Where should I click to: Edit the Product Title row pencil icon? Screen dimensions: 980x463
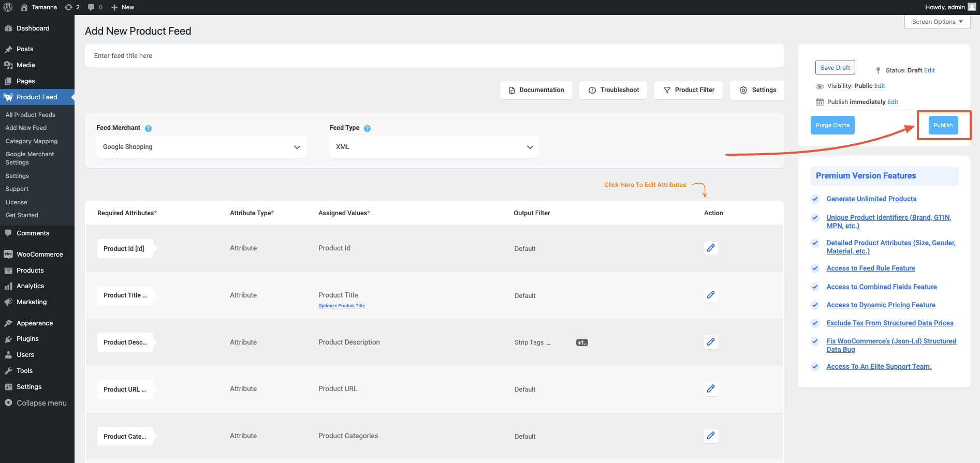(x=711, y=295)
